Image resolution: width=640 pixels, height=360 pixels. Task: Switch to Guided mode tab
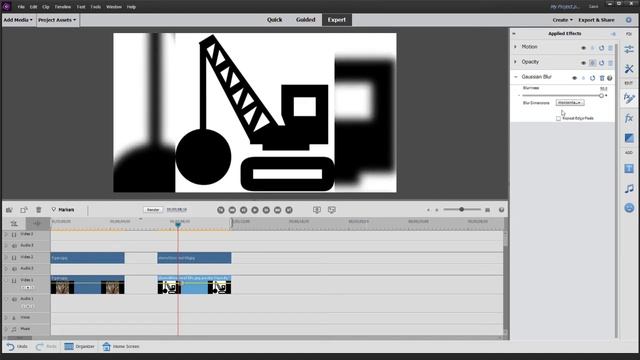306,20
